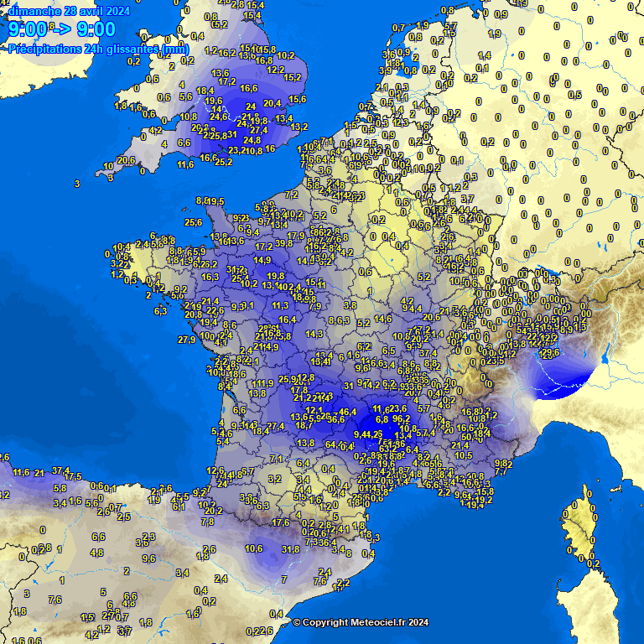The height and width of the screenshot is (644, 644).
Task: Click the 96,2 rainfall value
Action: pos(401,418)
